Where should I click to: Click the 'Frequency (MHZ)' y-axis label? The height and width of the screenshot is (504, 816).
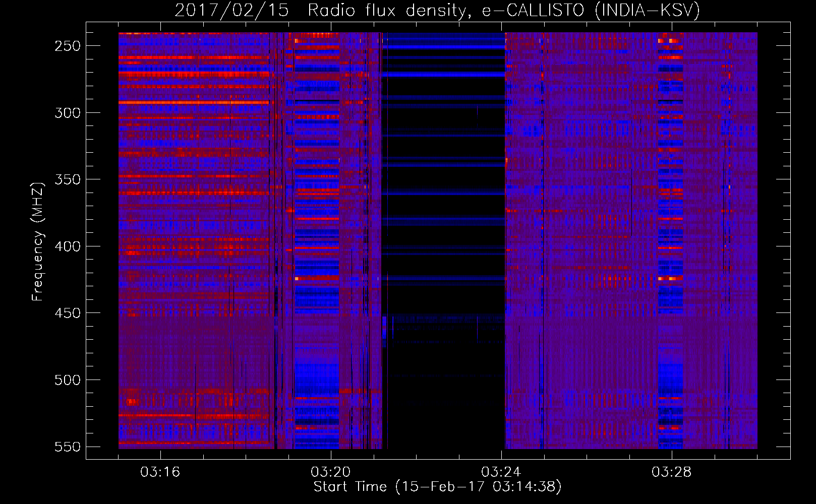[38, 241]
